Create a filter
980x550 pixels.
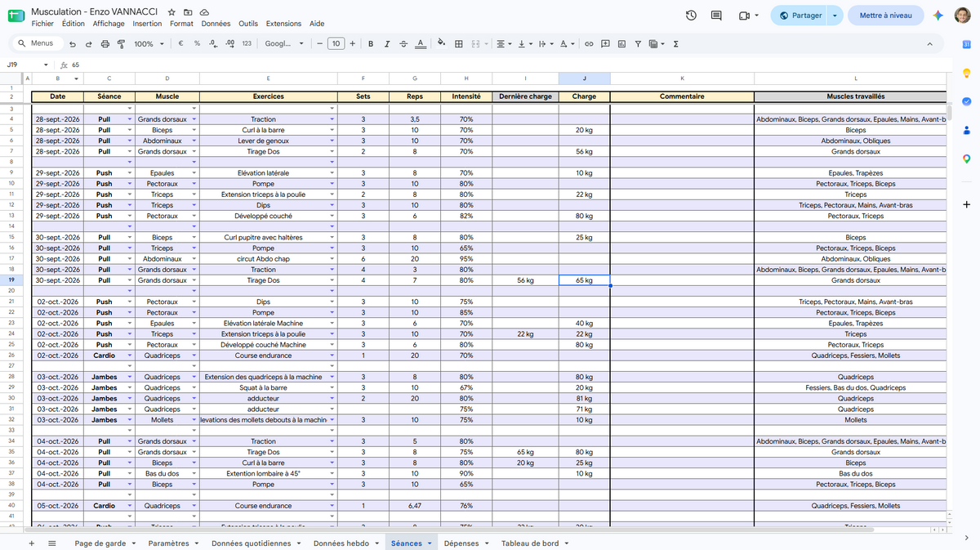[x=638, y=44]
